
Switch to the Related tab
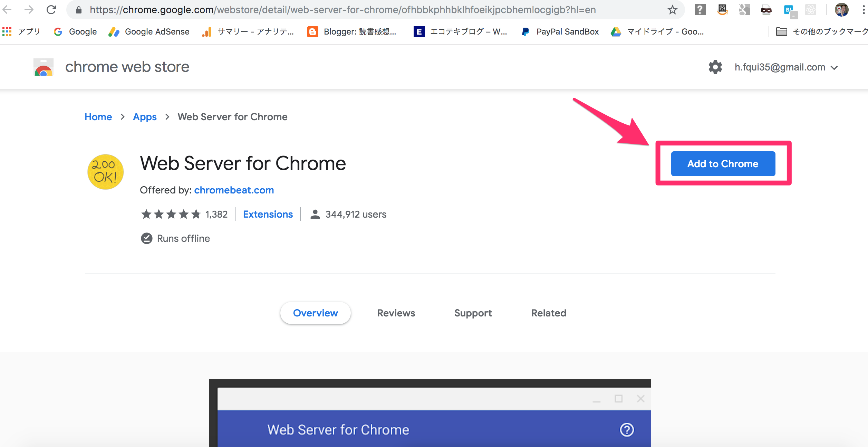coord(549,313)
